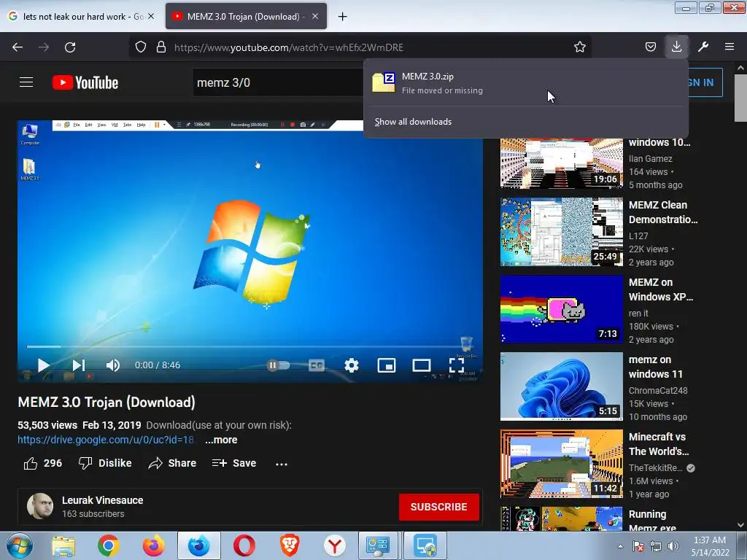Open the wrench developer tools icon

(x=703, y=47)
